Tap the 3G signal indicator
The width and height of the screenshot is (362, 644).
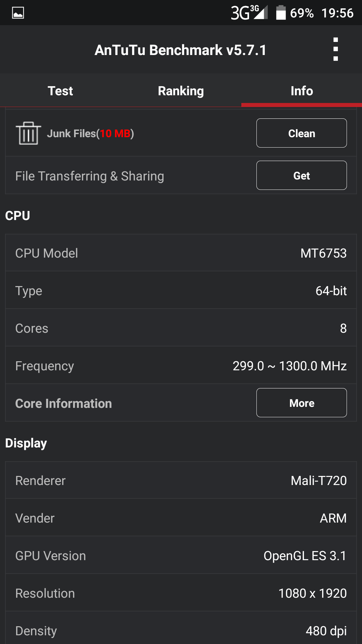[249, 13]
